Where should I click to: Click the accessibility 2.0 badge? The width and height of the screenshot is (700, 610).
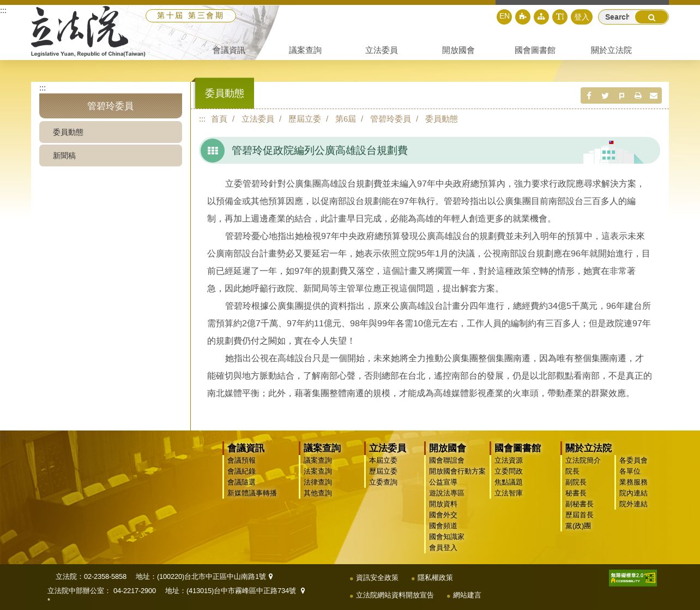point(633,578)
